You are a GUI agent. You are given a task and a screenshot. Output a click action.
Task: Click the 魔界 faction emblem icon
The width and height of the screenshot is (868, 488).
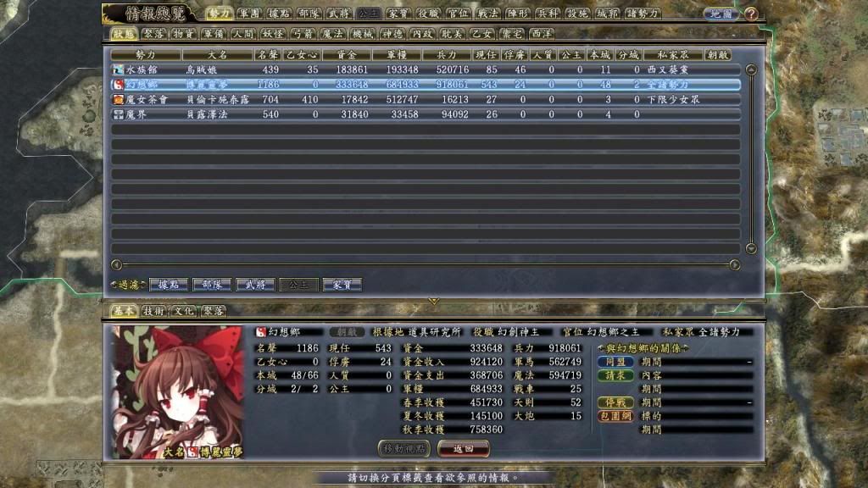119,114
